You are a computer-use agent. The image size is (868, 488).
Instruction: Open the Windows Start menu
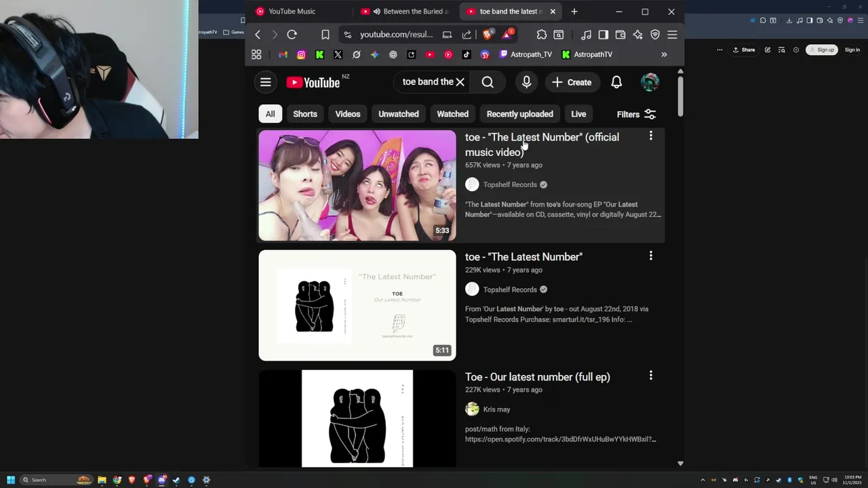tap(11, 480)
